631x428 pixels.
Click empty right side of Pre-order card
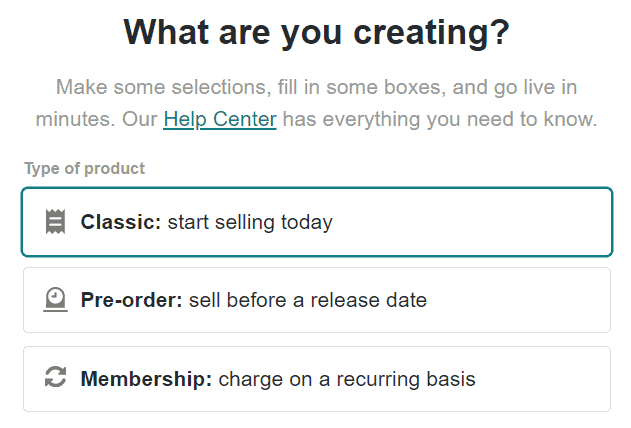tap(530, 300)
